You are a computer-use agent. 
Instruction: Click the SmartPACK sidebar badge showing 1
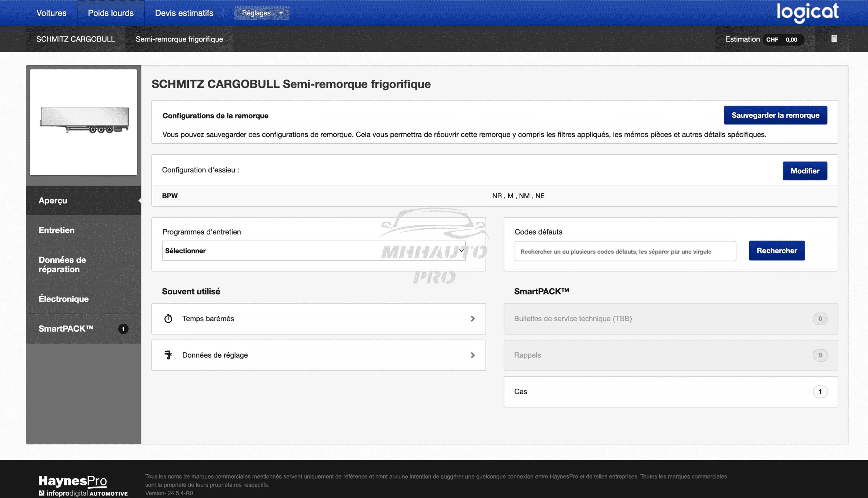(123, 329)
